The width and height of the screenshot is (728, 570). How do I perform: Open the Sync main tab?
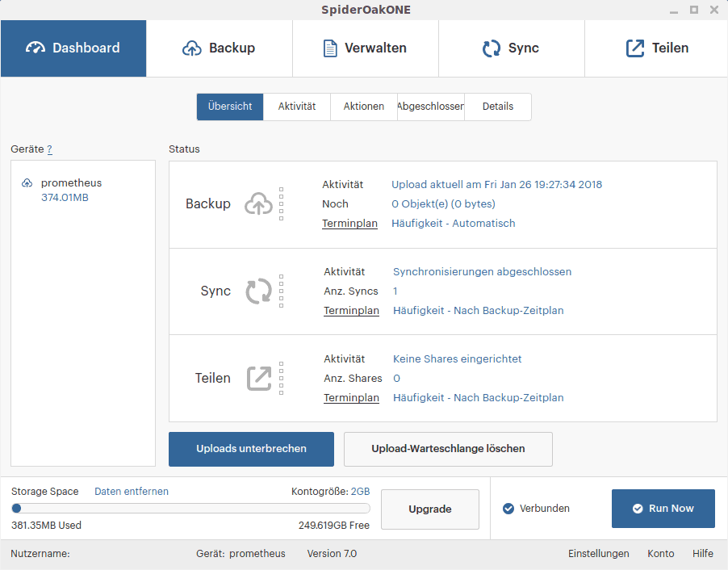pyautogui.click(x=511, y=48)
